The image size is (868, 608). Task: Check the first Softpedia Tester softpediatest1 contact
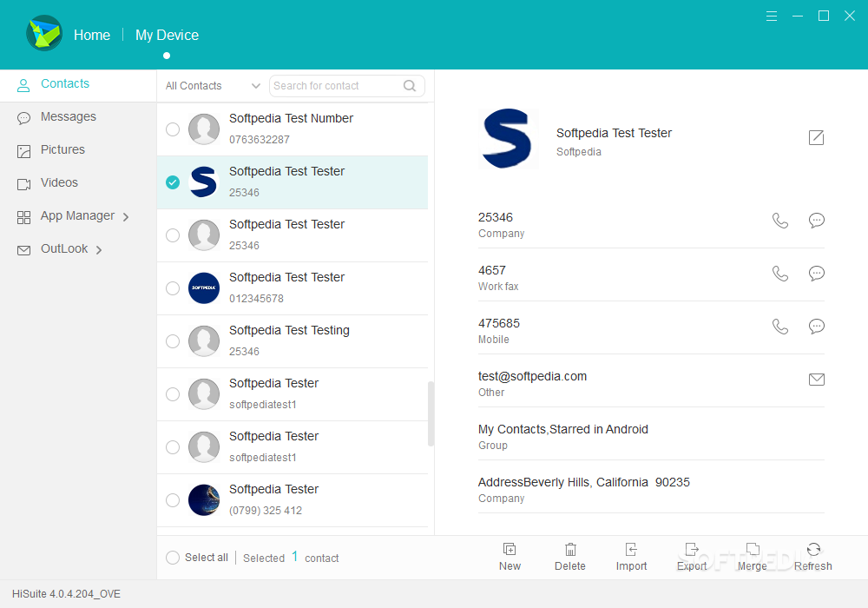(173, 394)
